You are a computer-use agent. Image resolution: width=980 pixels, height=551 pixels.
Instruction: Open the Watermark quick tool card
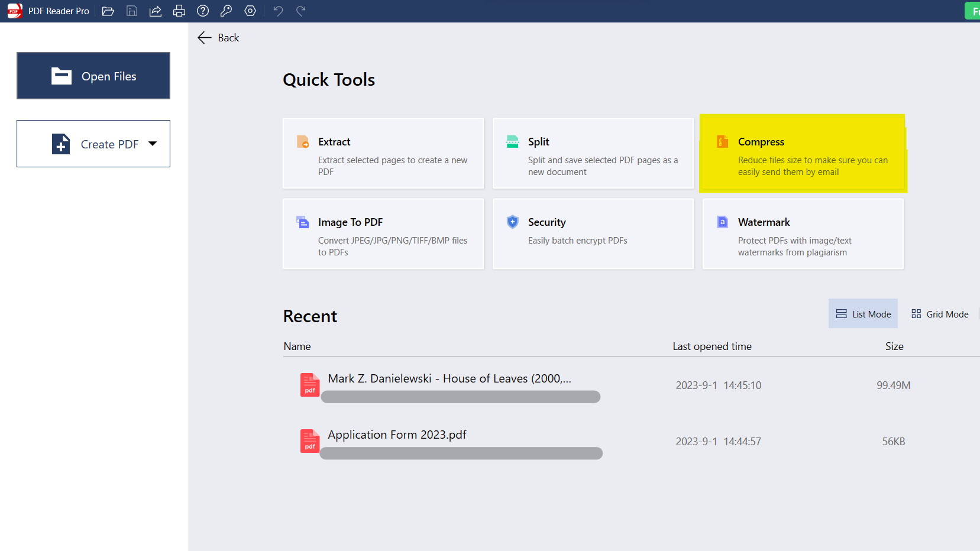pos(803,234)
